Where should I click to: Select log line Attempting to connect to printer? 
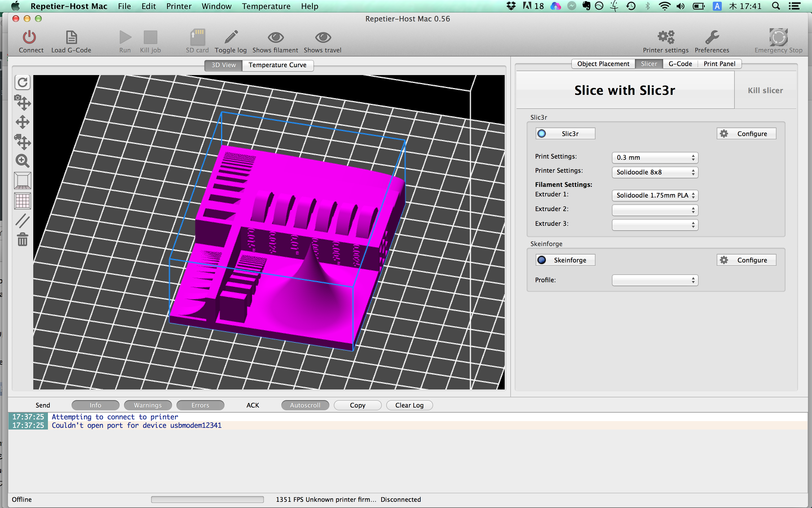408,417
